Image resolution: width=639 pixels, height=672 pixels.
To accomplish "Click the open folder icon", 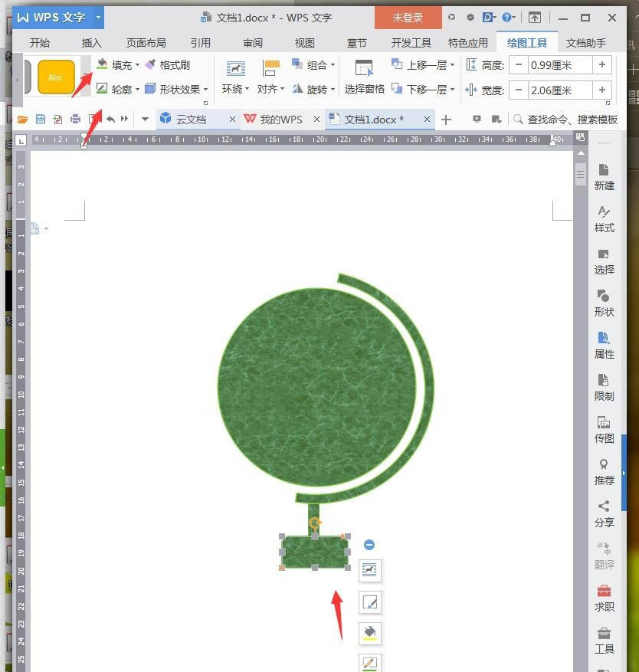I will pos(23,119).
